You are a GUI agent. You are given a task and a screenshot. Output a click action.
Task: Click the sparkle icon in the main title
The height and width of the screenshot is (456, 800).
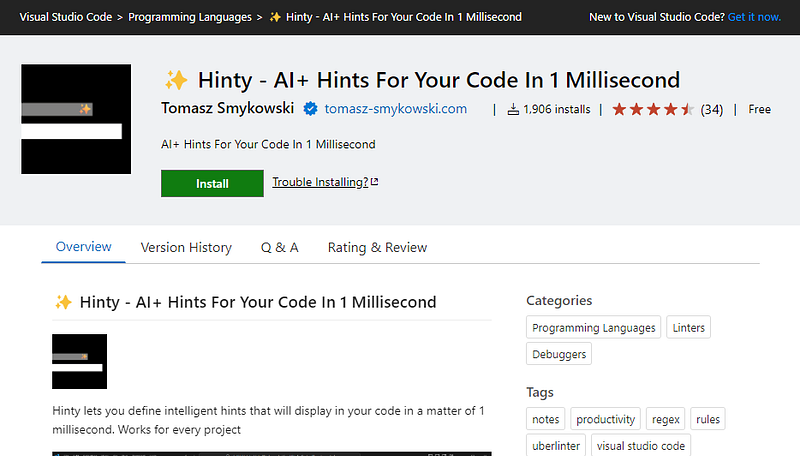[x=176, y=80]
